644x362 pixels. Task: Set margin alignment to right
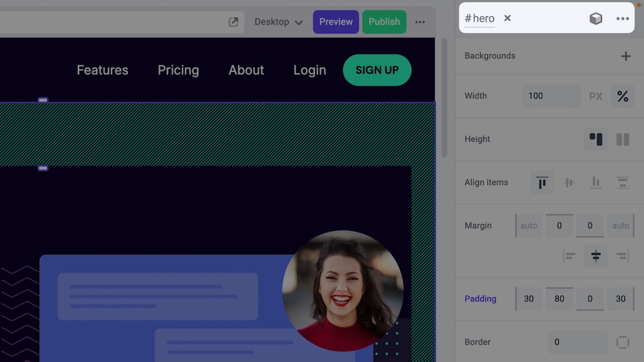(x=623, y=256)
